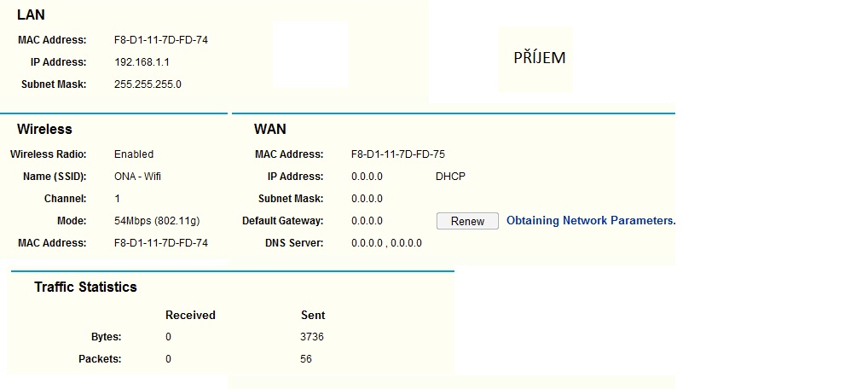The width and height of the screenshot is (868, 389).
Task: Click the Wireless Radio Enabled status
Action: coord(134,154)
